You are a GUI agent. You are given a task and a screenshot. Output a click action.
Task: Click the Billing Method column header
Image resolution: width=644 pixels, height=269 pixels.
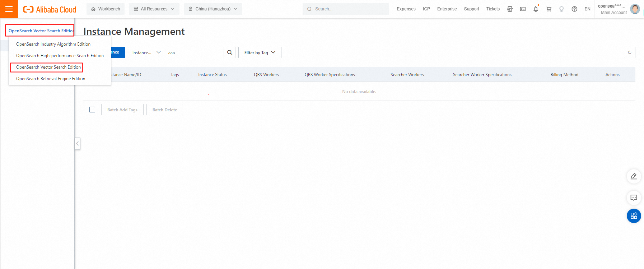(564, 75)
